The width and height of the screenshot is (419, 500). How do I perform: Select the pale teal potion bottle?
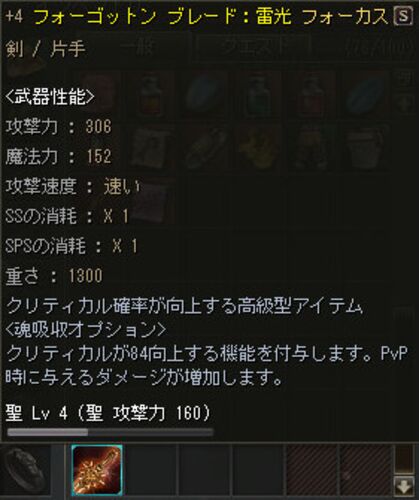(x=257, y=97)
